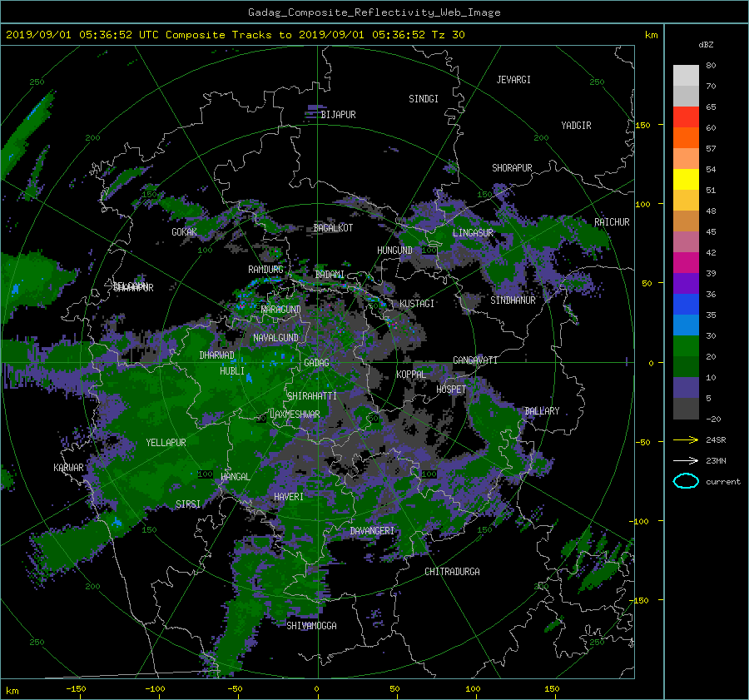749x700 pixels.
Task: Click the YADGIR city label
Action: click(576, 126)
